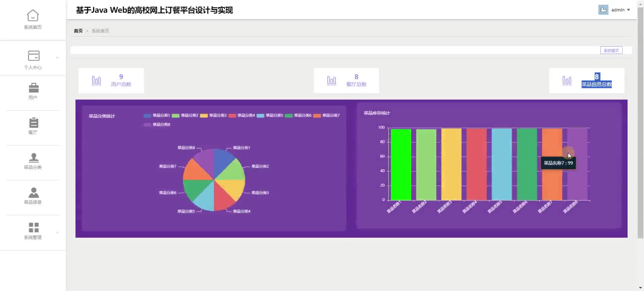The width and height of the screenshot is (644, 291).
Task: Expand the 个人中心 submenu chevron
Action: coord(57,58)
